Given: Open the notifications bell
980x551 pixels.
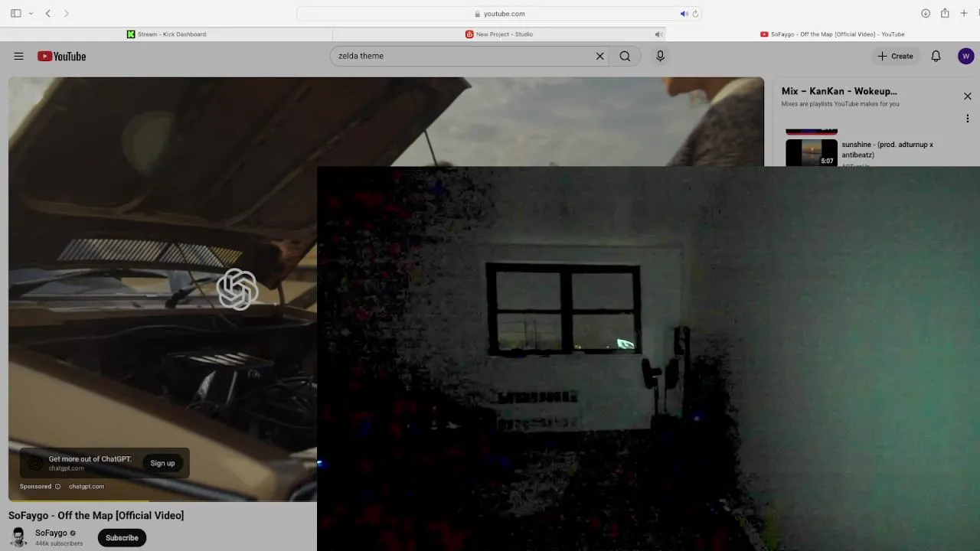Looking at the screenshot, I should (x=936, y=56).
